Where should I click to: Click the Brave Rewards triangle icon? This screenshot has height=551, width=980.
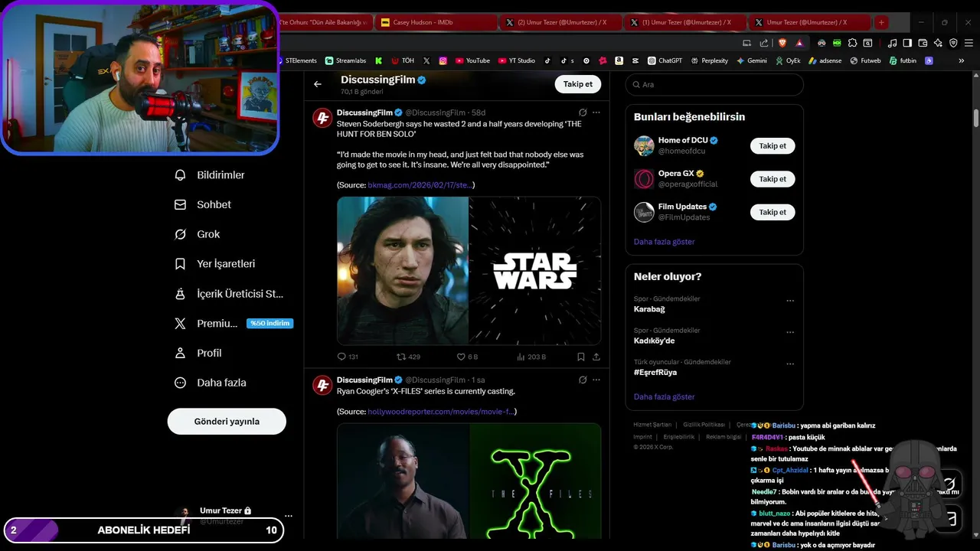coord(799,43)
